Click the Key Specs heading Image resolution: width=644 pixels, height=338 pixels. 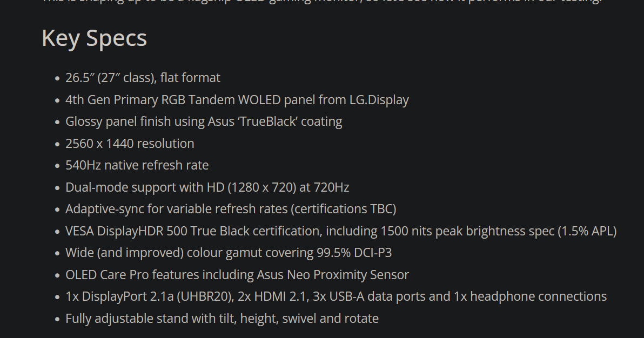point(94,38)
